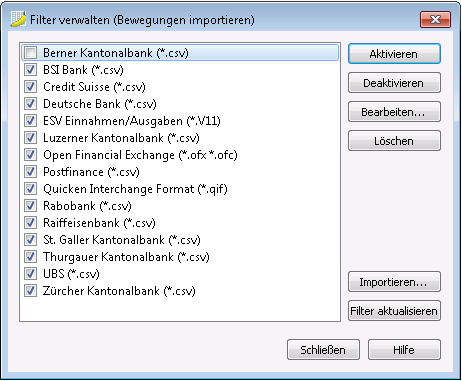462x381 pixels.
Task: Uncheck the BSI Bank filter checkbox
Action: click(x=31, y=70)
